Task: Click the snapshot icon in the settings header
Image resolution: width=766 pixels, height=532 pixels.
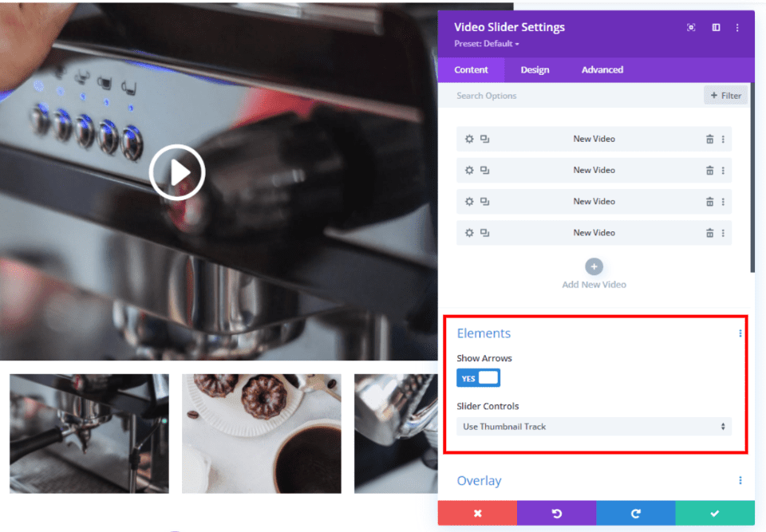Action: pos(690,26)
